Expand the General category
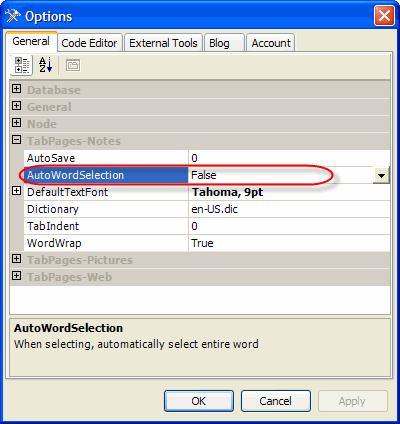The width and height of the screenshot is (400, 424). pyautogui.click(x=16, y=106)
